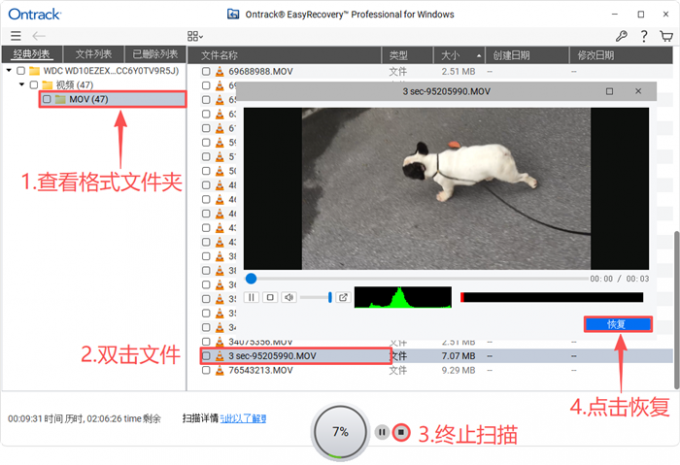The width and height of the screenshot is (680, 465).
Task: Close the 3 sec-95205990.MOV preview window
Action: pyautogui.click(x=638, y=91)
